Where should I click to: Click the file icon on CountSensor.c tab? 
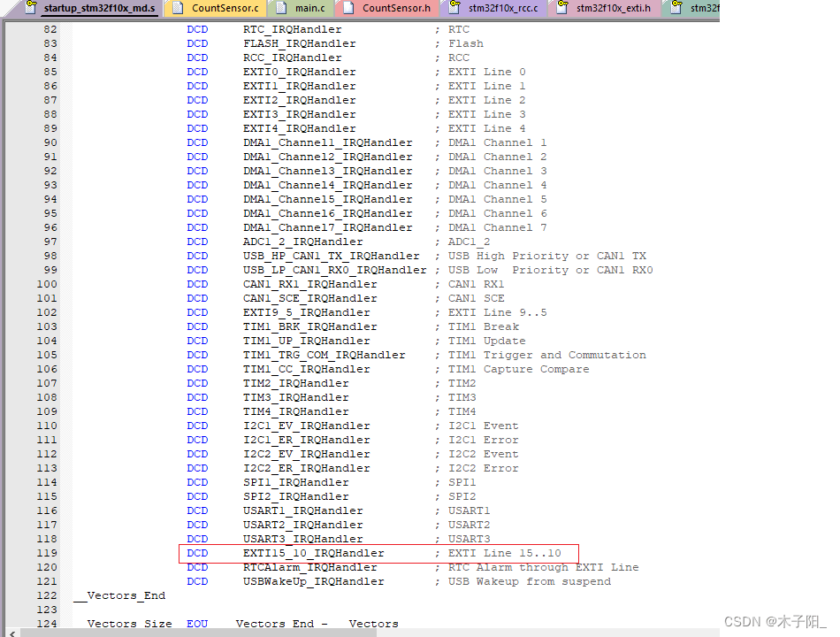pos(178,7)
